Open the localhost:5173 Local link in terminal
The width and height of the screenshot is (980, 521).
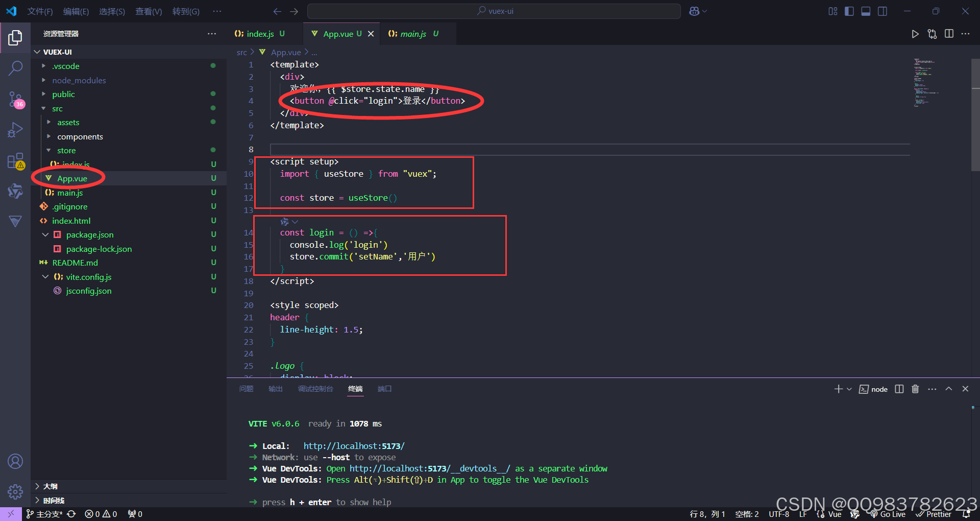coord(354,446)
